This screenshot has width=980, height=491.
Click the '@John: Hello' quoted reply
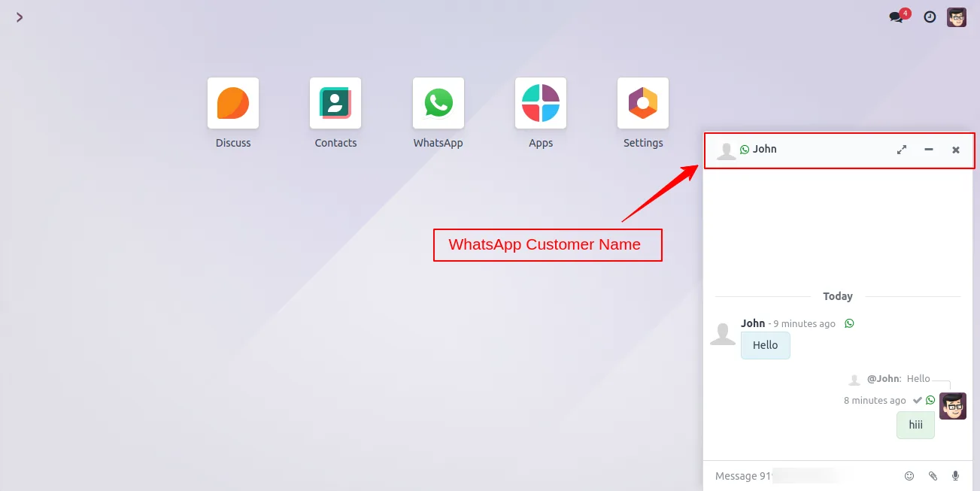pyautogui.click(x=899, y=379)
